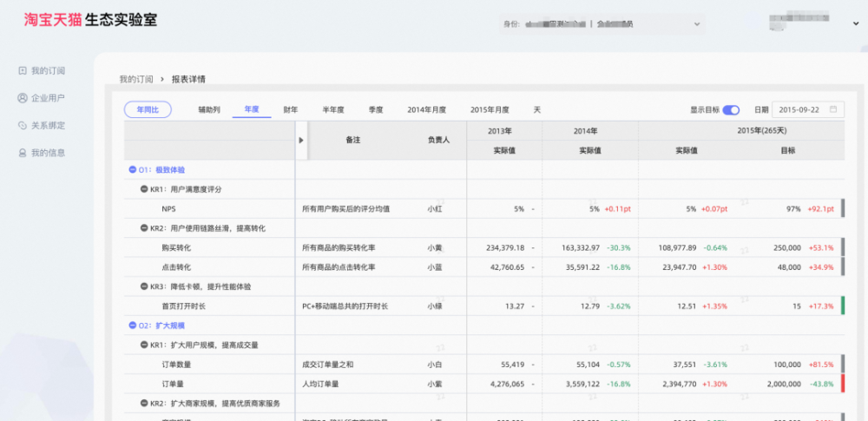Click the 备注 column header
Screen dimensions: 868x421
[x=353, y=140]
